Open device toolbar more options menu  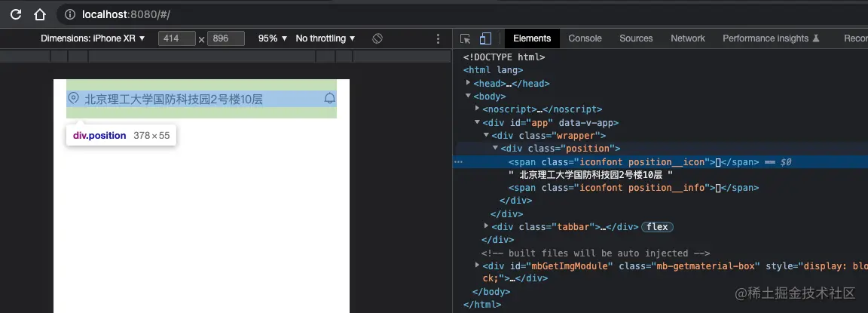point(438,38)
